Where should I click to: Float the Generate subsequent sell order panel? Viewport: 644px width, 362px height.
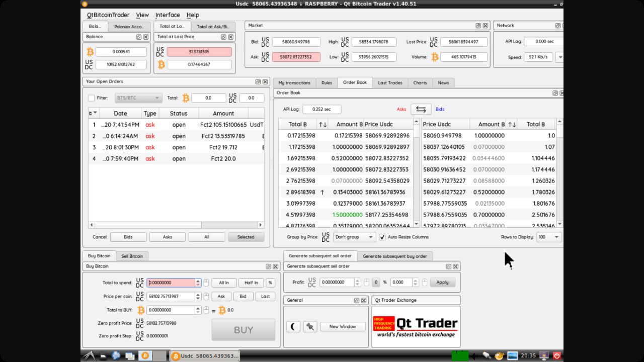[449, 266]
